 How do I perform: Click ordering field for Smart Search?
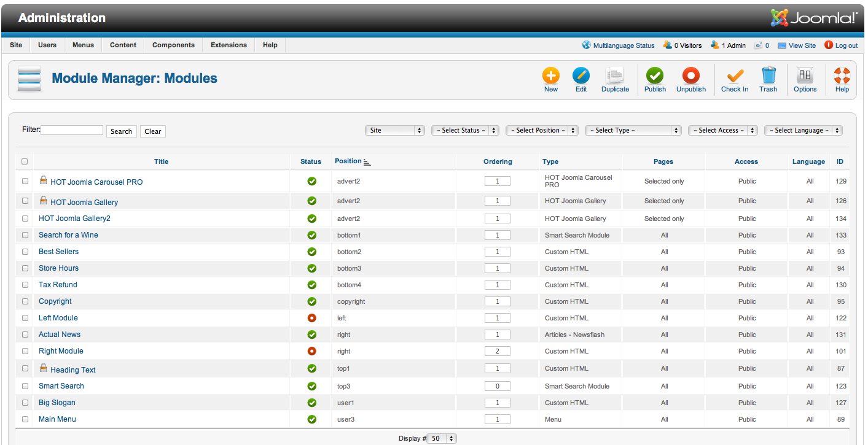[x=498, y=386]
